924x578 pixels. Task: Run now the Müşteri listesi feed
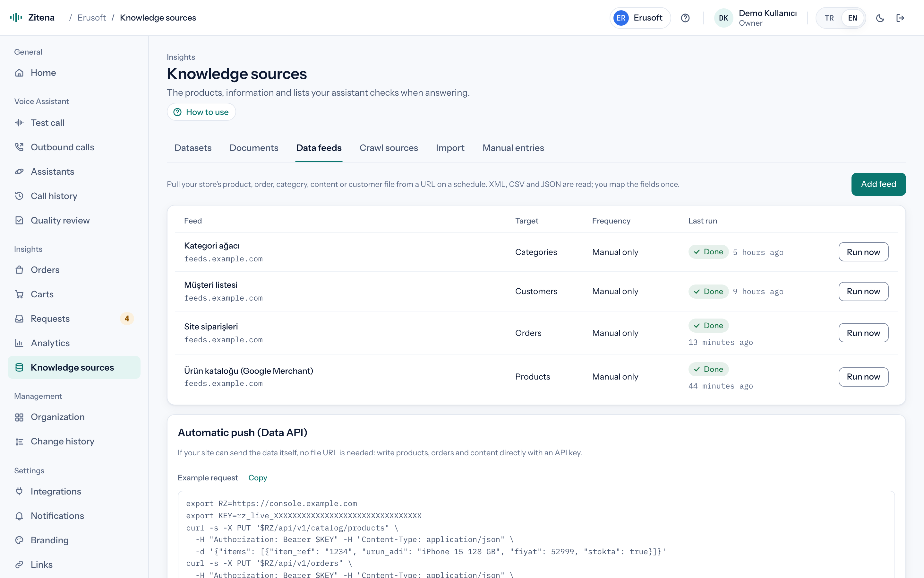point(863,292)
